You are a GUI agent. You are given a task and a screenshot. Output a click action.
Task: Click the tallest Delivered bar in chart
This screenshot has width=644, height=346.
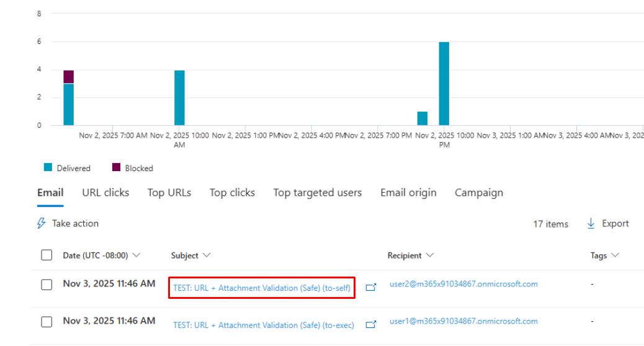pos(444,84)
